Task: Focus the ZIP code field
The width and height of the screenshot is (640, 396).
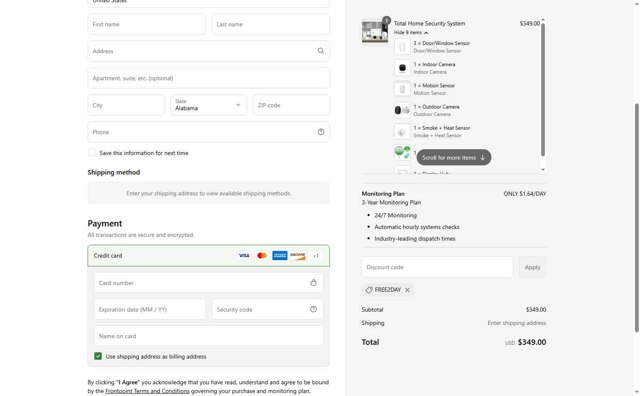Action: click(x=291, y=105)
